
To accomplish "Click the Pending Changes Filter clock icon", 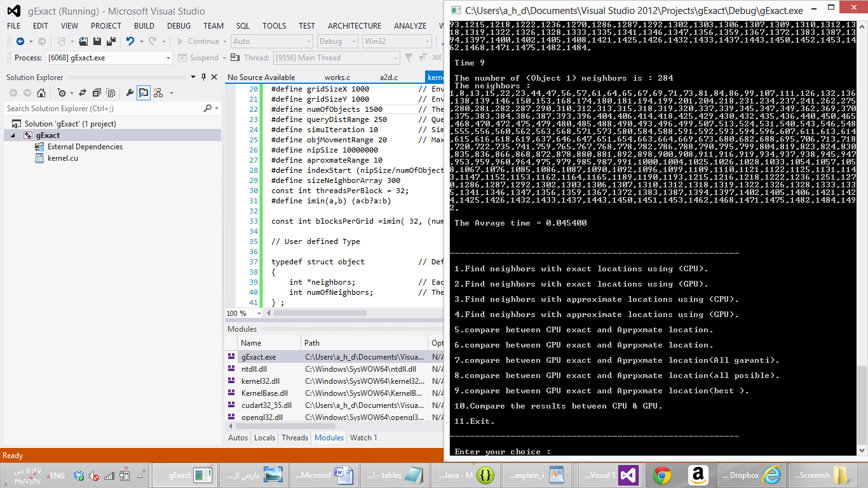I will click(61, 93).
